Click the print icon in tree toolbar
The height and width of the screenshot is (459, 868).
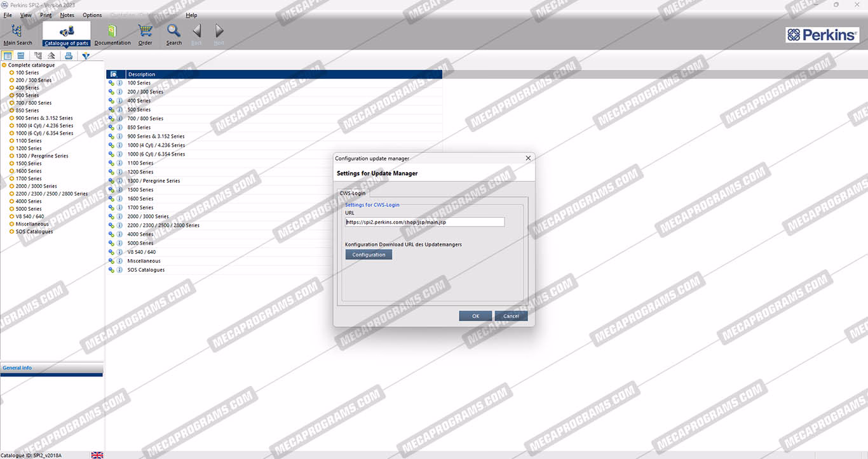pyautogui.click(x=69, y=56)
